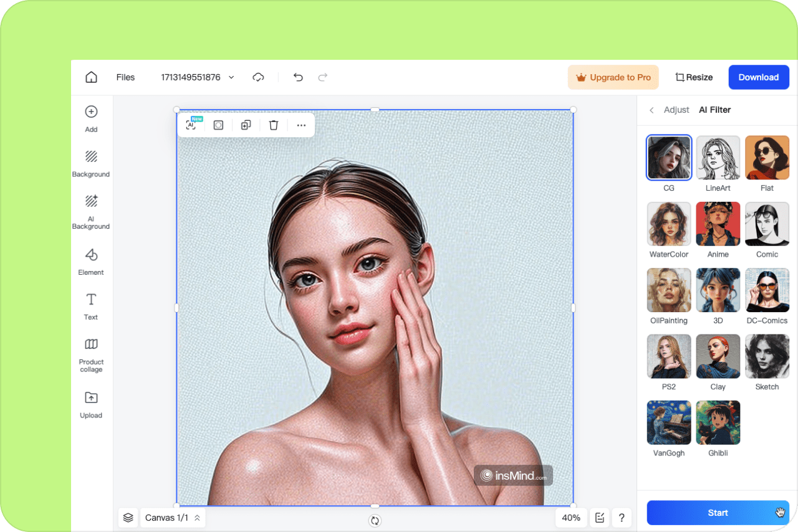This screenshot has height=532, width=798.
Task: Open the Background tool
Action: 91,164
